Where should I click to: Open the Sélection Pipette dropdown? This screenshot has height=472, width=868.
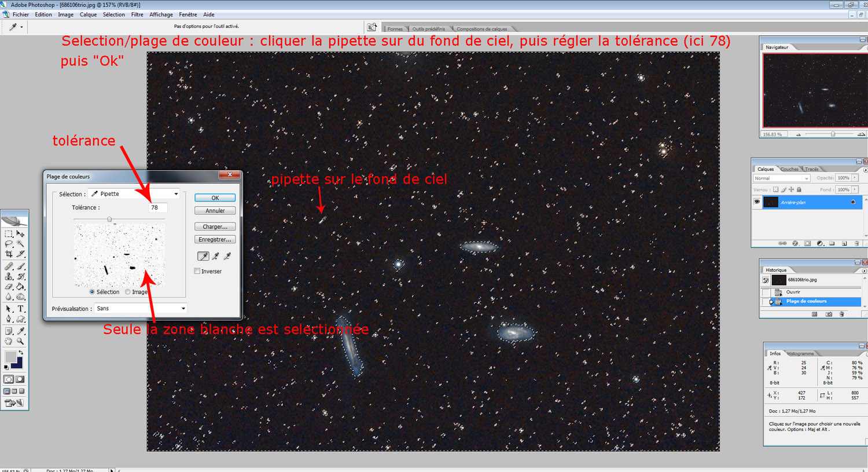click(134, 193)
